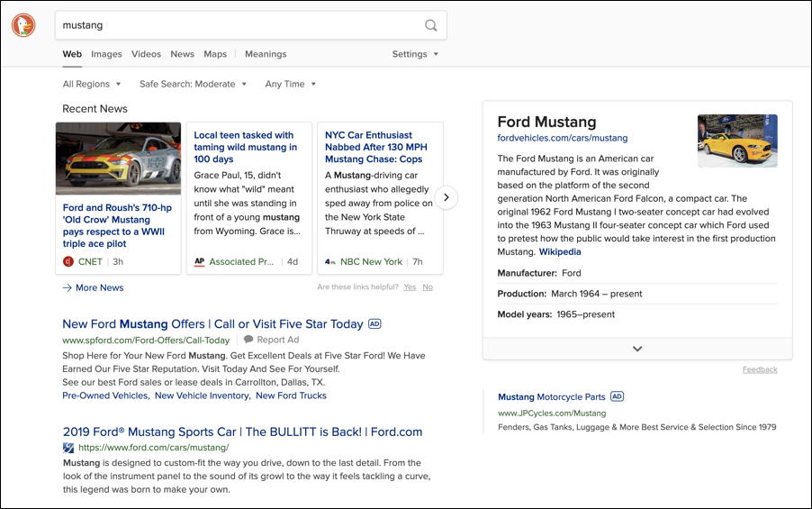Screen dimensions: 812x509
Task: Expand the Ford Mustang info panel chevron
Action: pyautogui.click(x=637, y=349)
